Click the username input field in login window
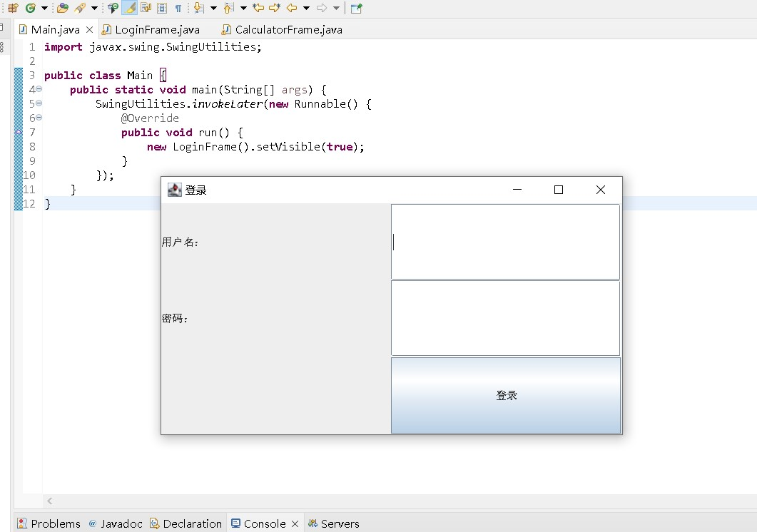Screen dimensions: 757x532 pyautogui.click(x=505, y=241)
